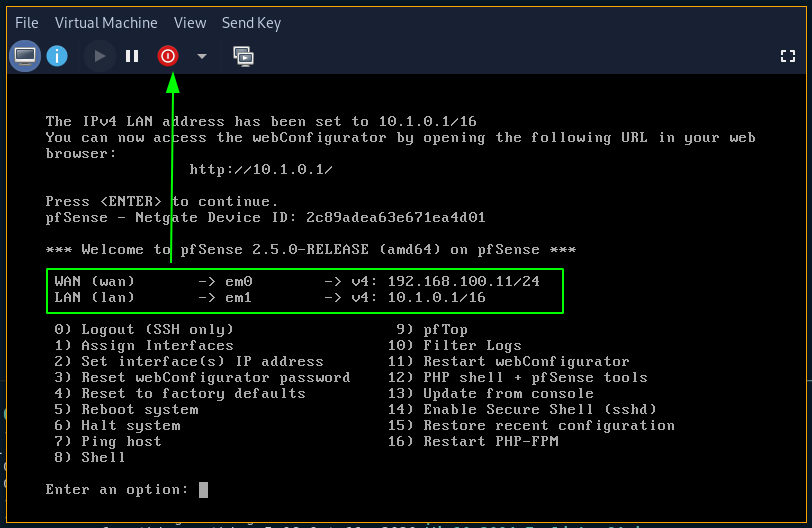The width and height of the screenshot is (812, 528).
Task: Click '13) Update from console' option
Action: click(491, 394)
